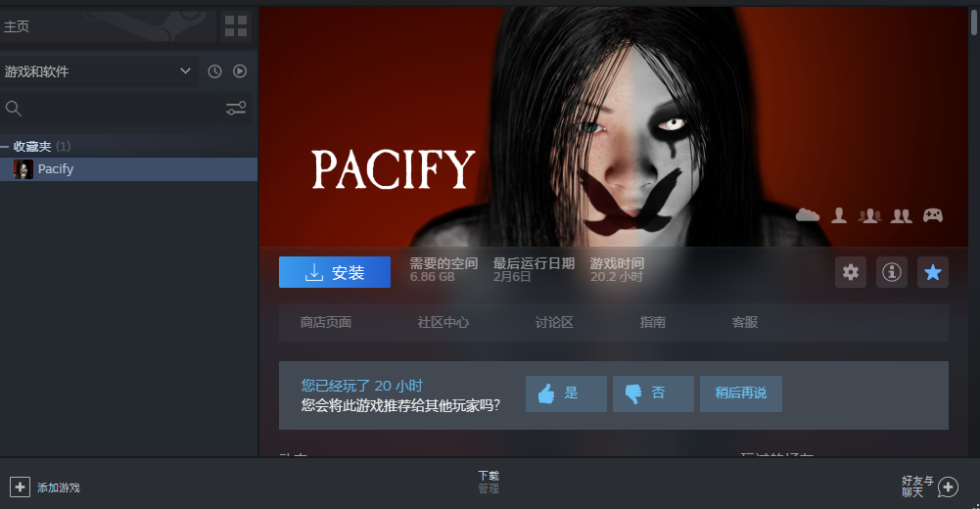Collapse the 收藏夹 category

pyautogui.click(x=6, y=147)
